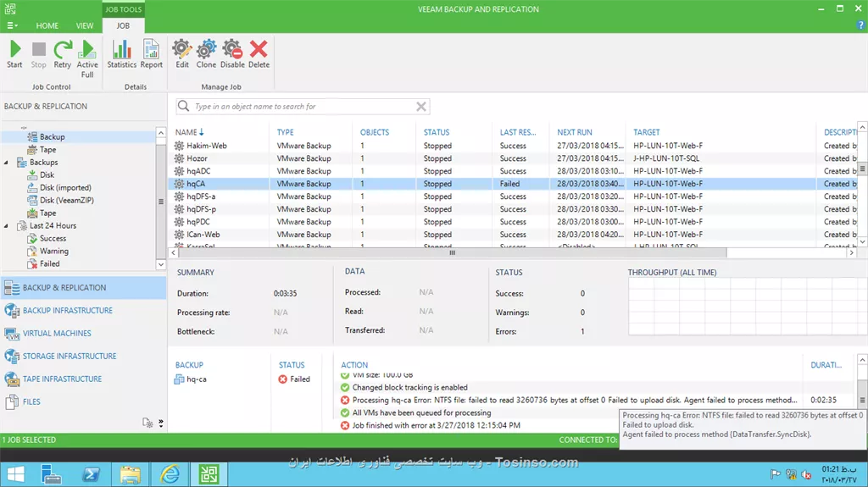Select Disk (VeeamZIP) in tree
868x487 pixels.
tap(66, 201)
